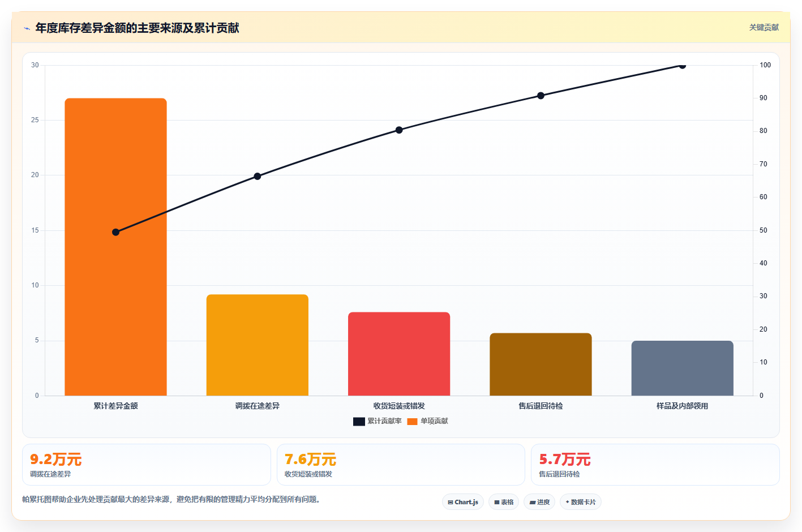
Task: Click the gray 样品及内部领用 bar
Action: pos(682,368)
